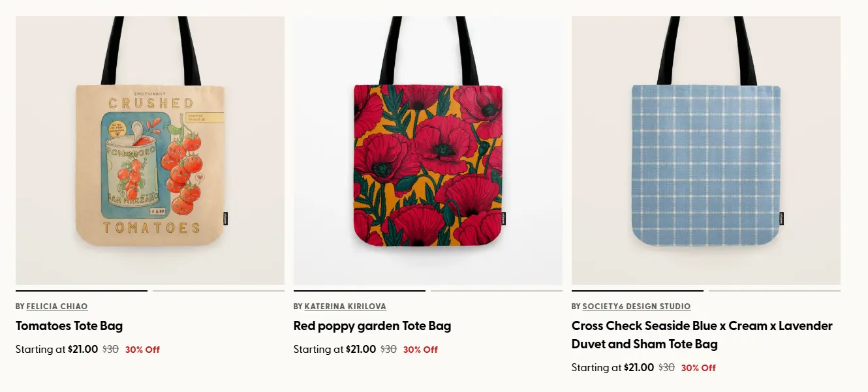The image size is (868, 392).
Task: Click the Starting at text under the plaid tote
Action: [x=595, y=367]
